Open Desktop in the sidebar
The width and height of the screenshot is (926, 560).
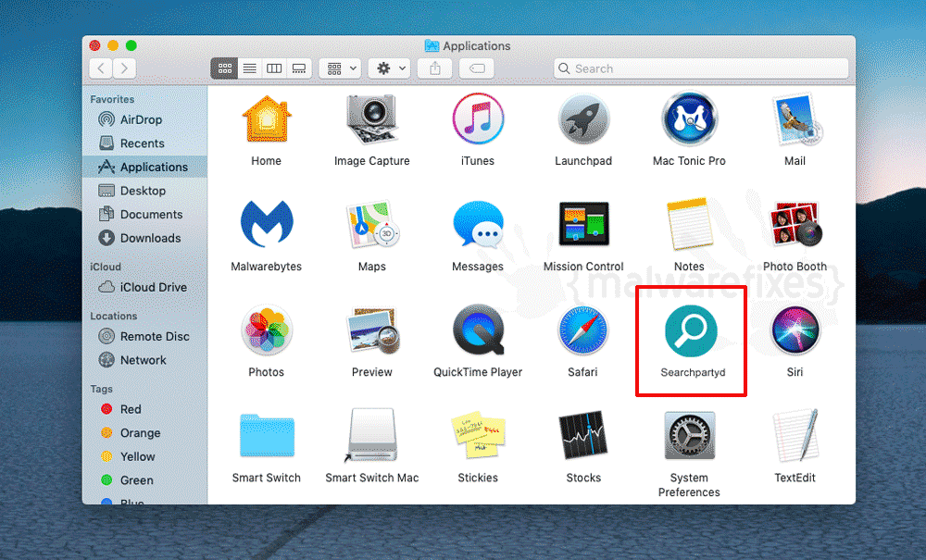pos(144,191)
